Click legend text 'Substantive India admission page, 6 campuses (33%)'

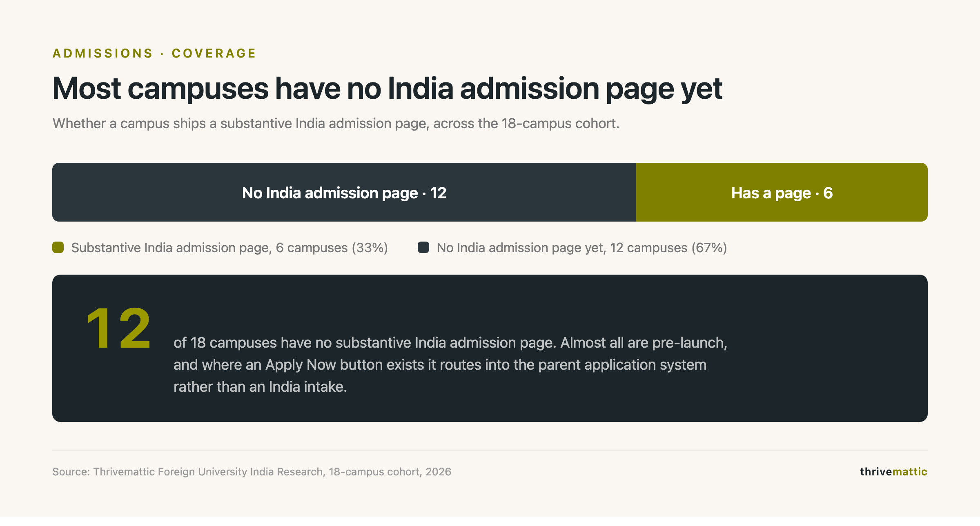(x=229, y=248)
